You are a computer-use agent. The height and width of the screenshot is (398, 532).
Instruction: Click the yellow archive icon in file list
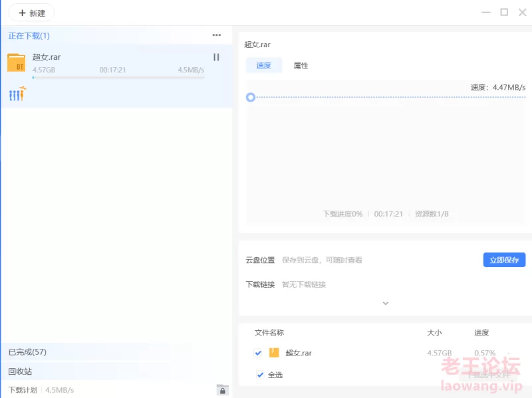(x=274, y=353)
